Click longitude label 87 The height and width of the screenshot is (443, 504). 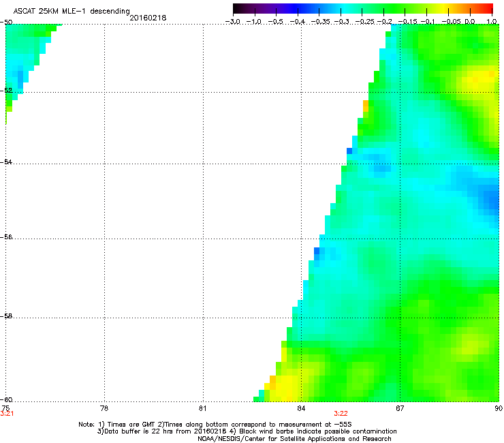click(x=400, y=408)
